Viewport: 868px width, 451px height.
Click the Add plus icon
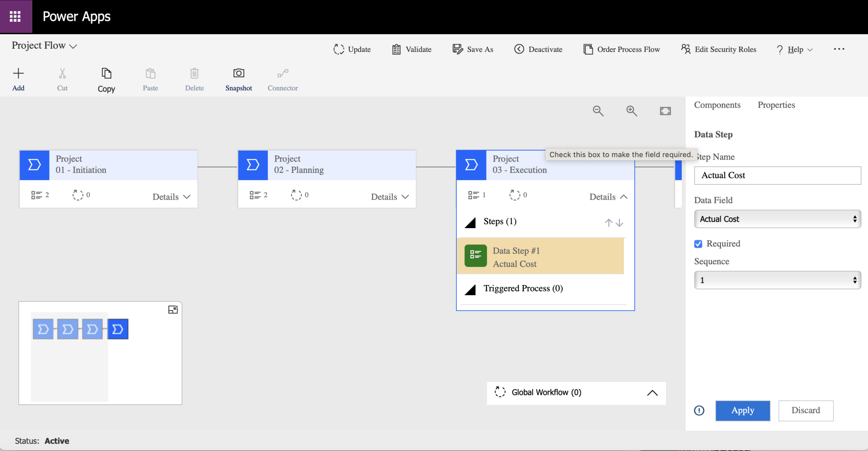tap(18, 73)
